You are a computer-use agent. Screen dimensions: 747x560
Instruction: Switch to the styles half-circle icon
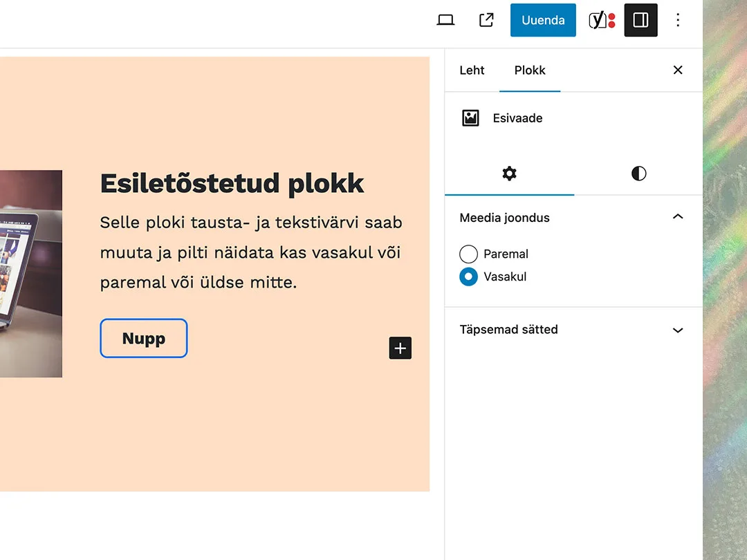pyautogui.click(x=639, y=174)
